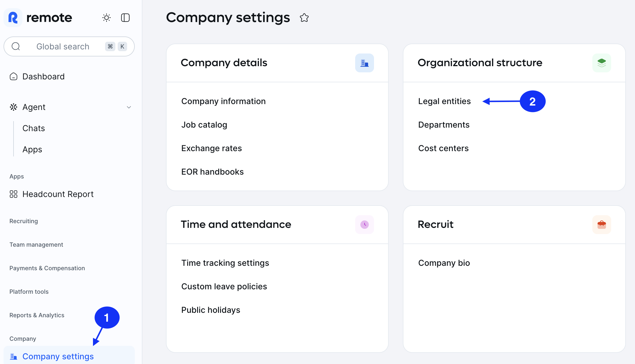Open the Legal entities link
635x364 pixels.
click(x=444, y=101)
